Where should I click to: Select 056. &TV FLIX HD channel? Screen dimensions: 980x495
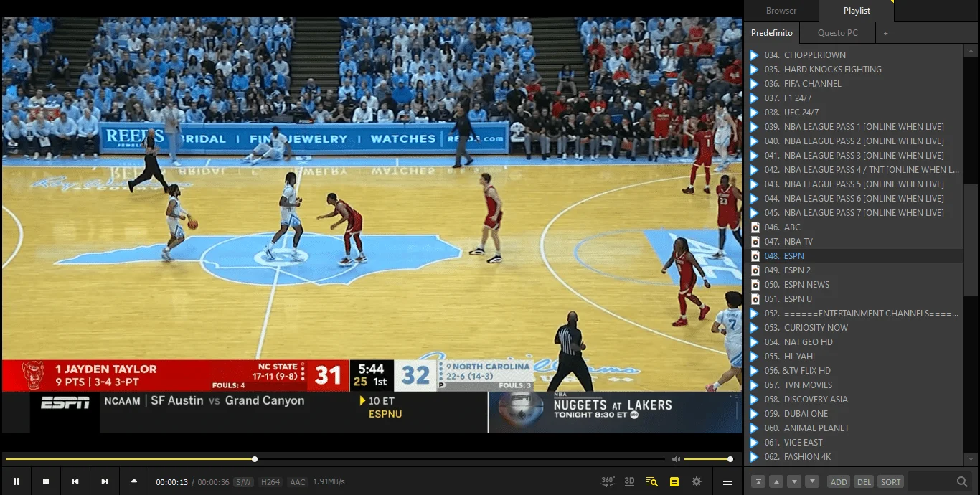point(854,371)
